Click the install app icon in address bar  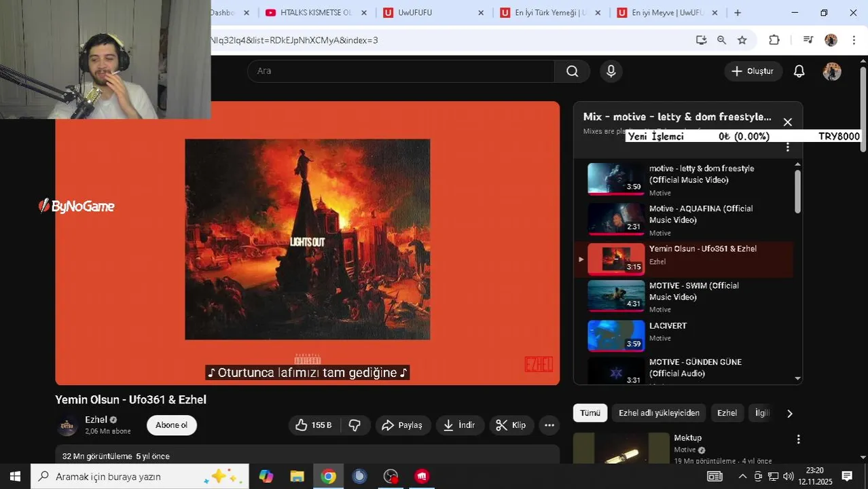(702, 40)
